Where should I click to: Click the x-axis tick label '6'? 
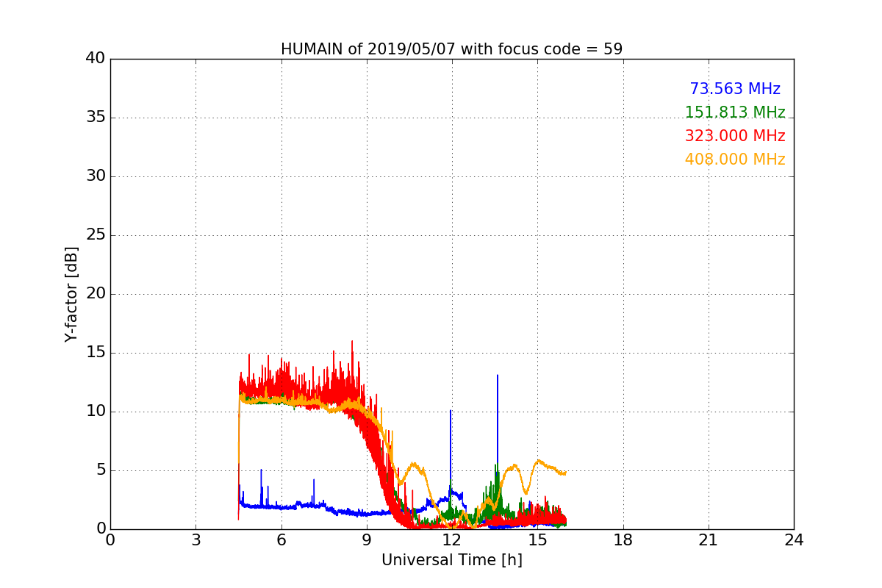(281, 540)
